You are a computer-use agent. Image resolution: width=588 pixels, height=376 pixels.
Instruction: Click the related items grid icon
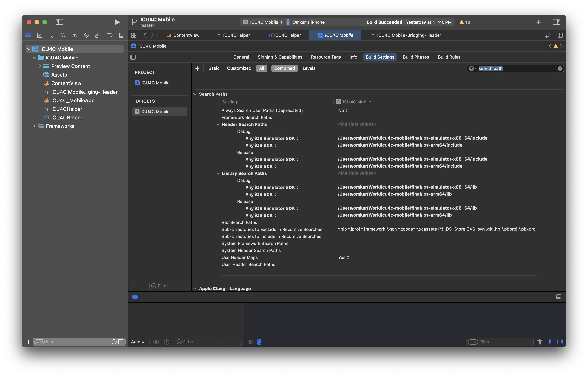coord(134,35)
